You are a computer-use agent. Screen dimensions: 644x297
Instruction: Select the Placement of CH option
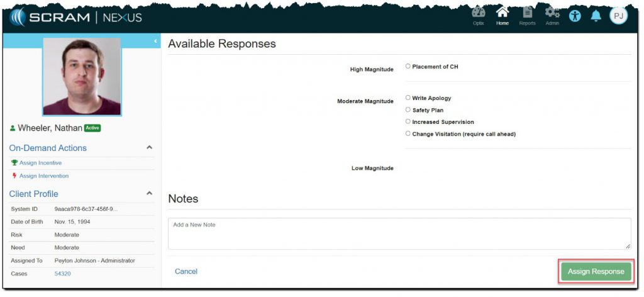click(x=408, y=66)
